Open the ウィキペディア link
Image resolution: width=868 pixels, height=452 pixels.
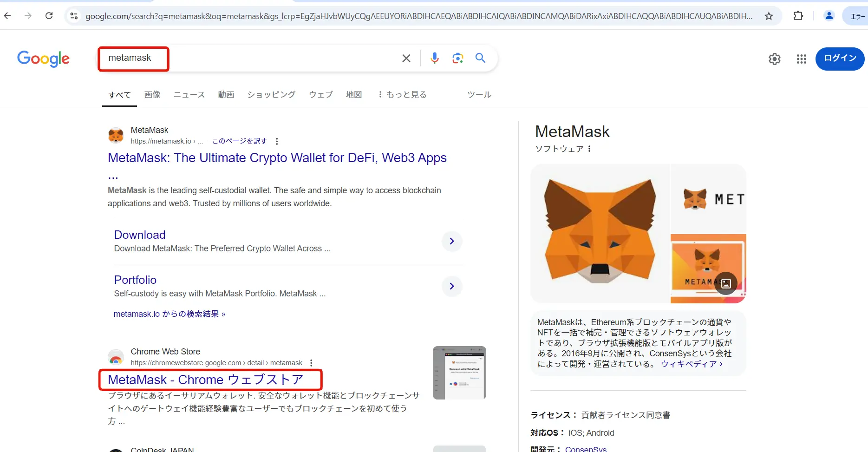coord(692,364)
